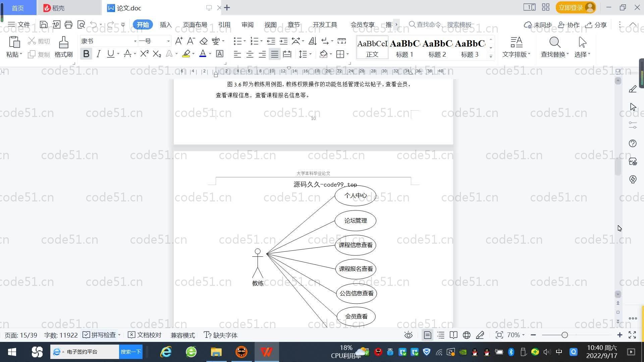Switch to web layout view icon
Image resolution: width=644 pixels, height=362 pixels.
467,335
